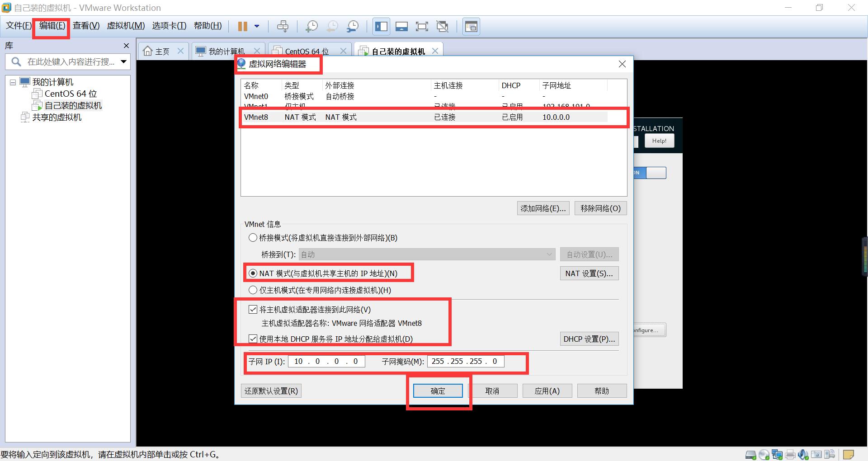
Task: Select the 仅主机模式 radio button
Action: (253, 290)
